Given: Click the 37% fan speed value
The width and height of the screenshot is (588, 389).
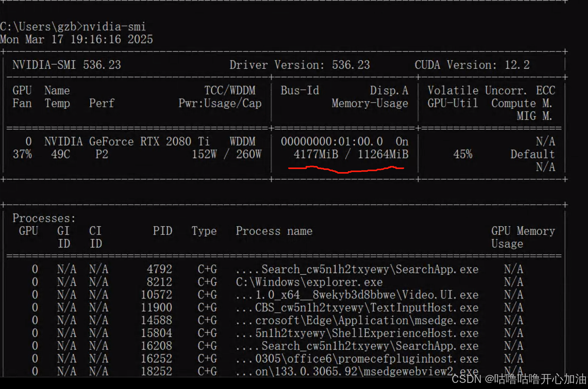Looking at the screenshot, I should (x=22, y=154).
